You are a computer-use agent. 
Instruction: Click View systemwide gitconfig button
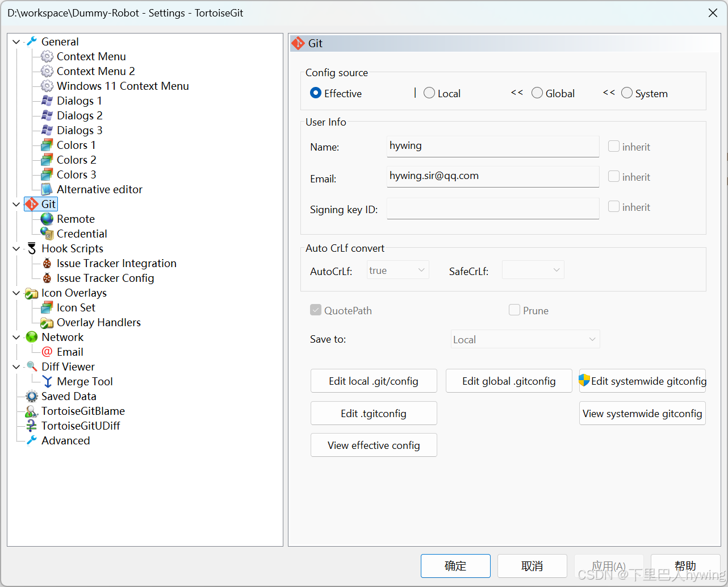[x=642, y=413]
